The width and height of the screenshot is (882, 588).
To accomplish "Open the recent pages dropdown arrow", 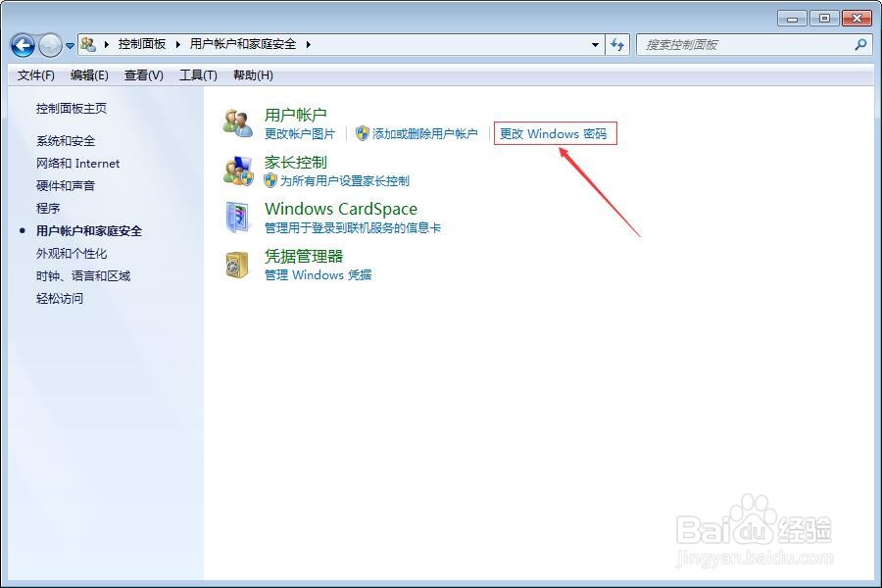I will tap(70, 46).
